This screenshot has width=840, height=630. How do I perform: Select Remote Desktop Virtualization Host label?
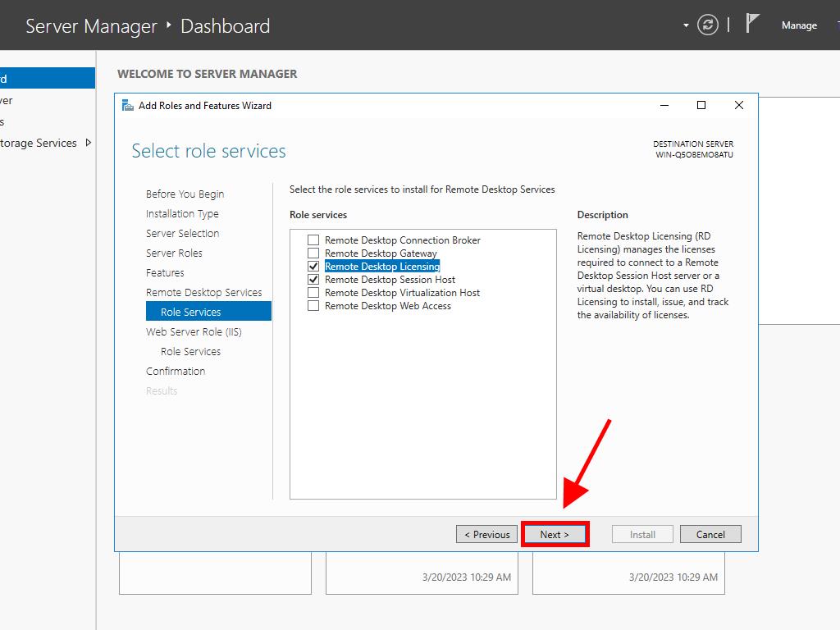402,293
